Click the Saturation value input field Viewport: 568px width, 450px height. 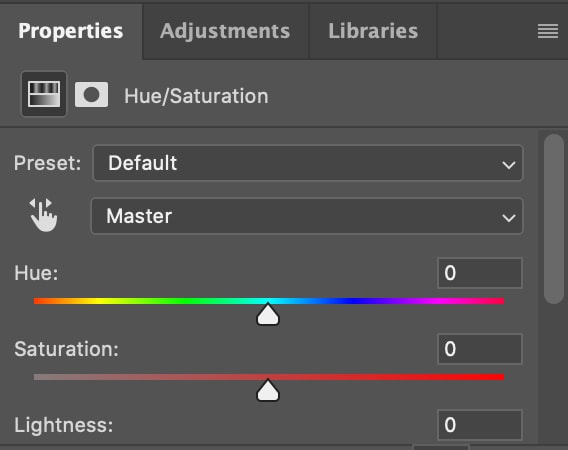tap(480, 349)
